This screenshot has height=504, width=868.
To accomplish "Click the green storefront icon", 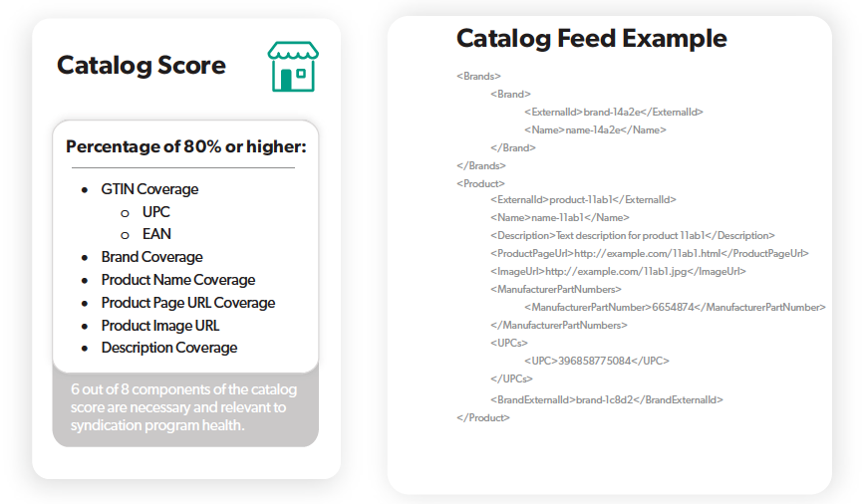I will [x=293, y=67].
